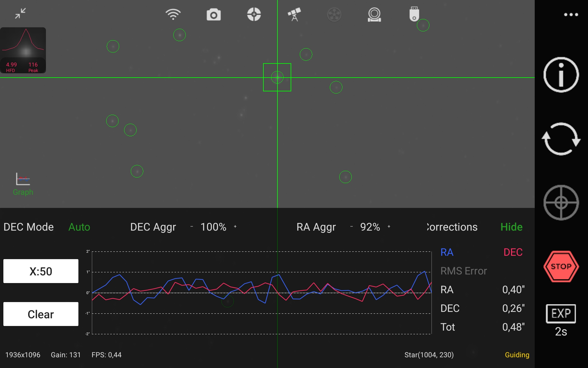Image resolution: width=588 pixels, height=368 pixels.
Task: Increase DEC Aggr with plus button
Action: point(235,227)
